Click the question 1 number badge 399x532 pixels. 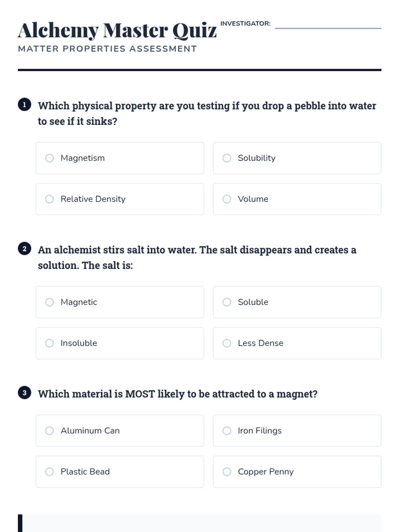(x=24, y=105)
